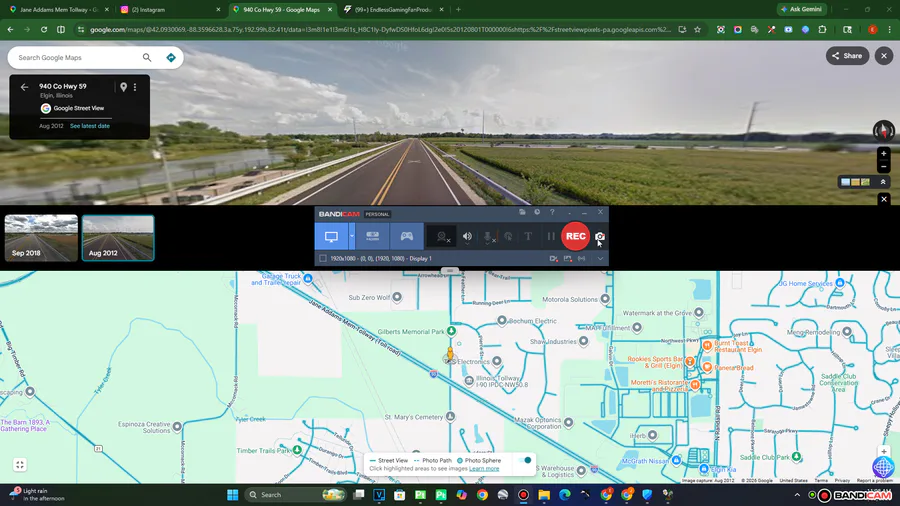Click the Street View compass
Image resolution: width=900 pixels, height=506 pixels.
click(883, 131)
